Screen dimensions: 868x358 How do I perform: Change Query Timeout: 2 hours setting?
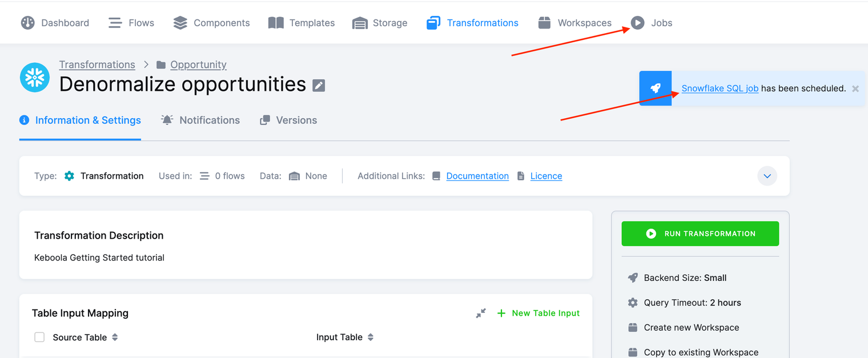pyautogui.click(x=693, y=303)
